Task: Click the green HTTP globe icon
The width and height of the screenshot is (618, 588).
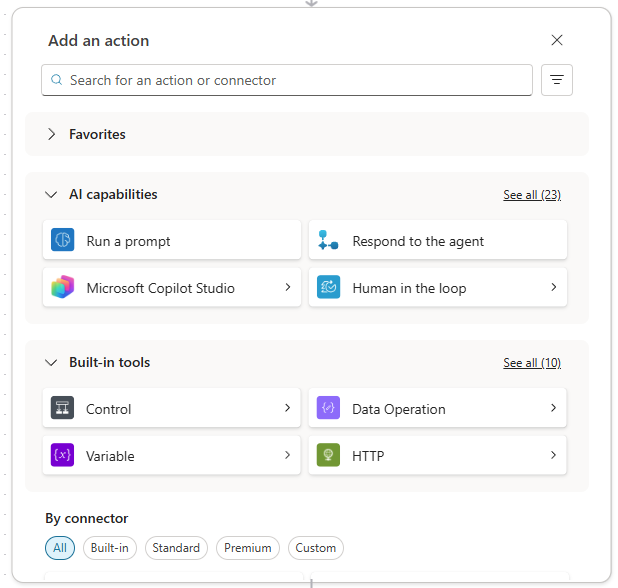Action: 328,455
